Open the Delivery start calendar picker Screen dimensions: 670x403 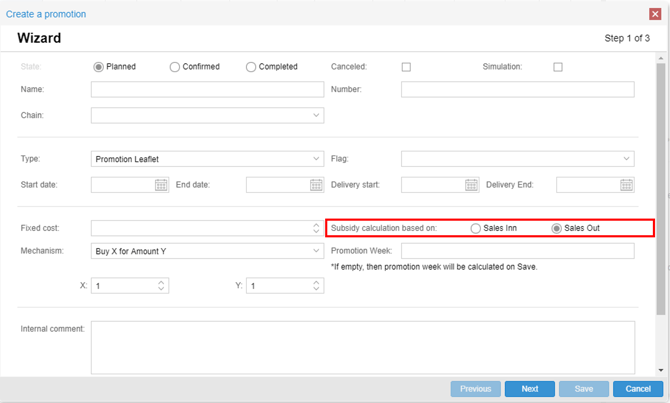click(x=471, y=185)
